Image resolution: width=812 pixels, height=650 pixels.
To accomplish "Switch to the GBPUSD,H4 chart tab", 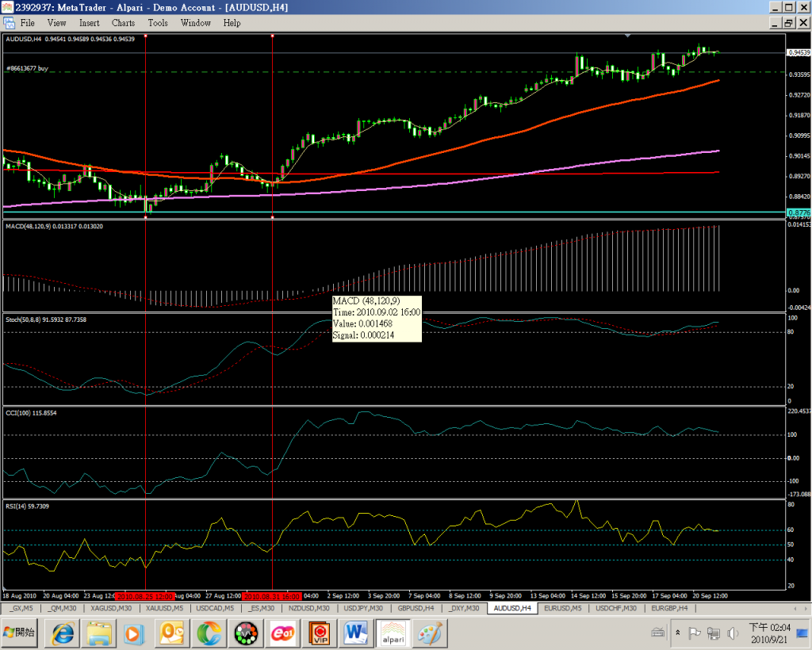I will (416, 608).
